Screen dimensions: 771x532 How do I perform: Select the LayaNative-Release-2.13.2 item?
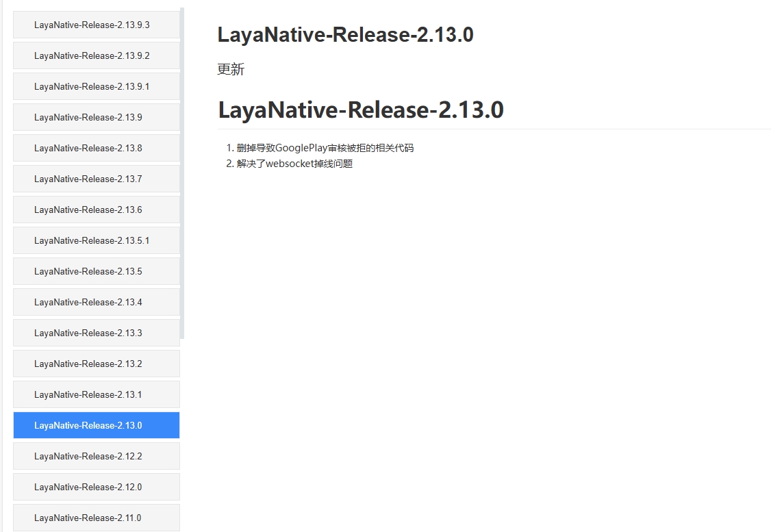[88, 364]
